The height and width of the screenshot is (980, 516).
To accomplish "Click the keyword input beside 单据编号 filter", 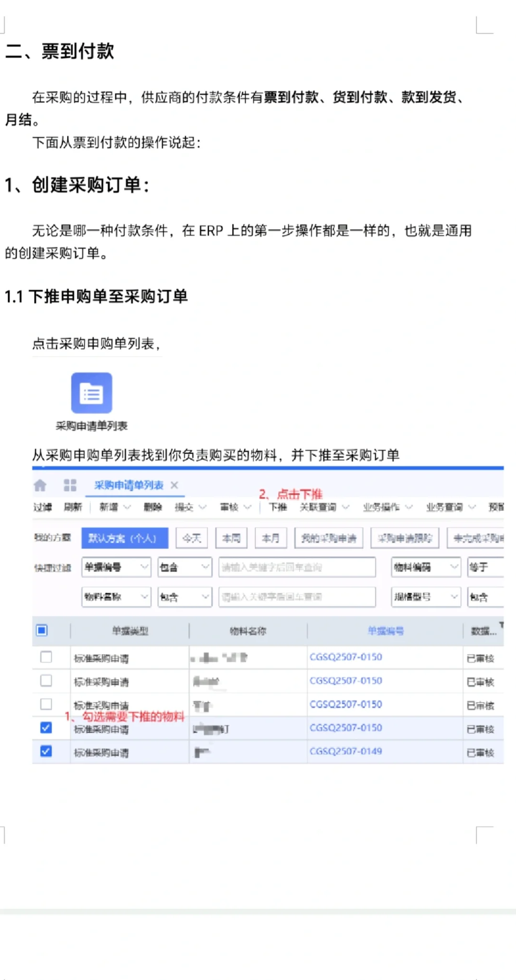I will [x=297, y=567].
